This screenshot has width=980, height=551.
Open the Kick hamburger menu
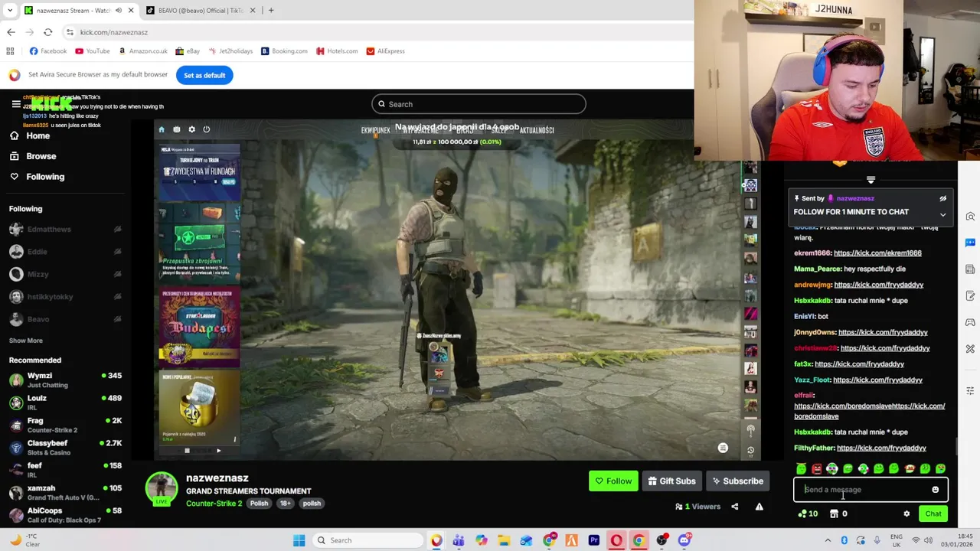(x=15, y=104)
